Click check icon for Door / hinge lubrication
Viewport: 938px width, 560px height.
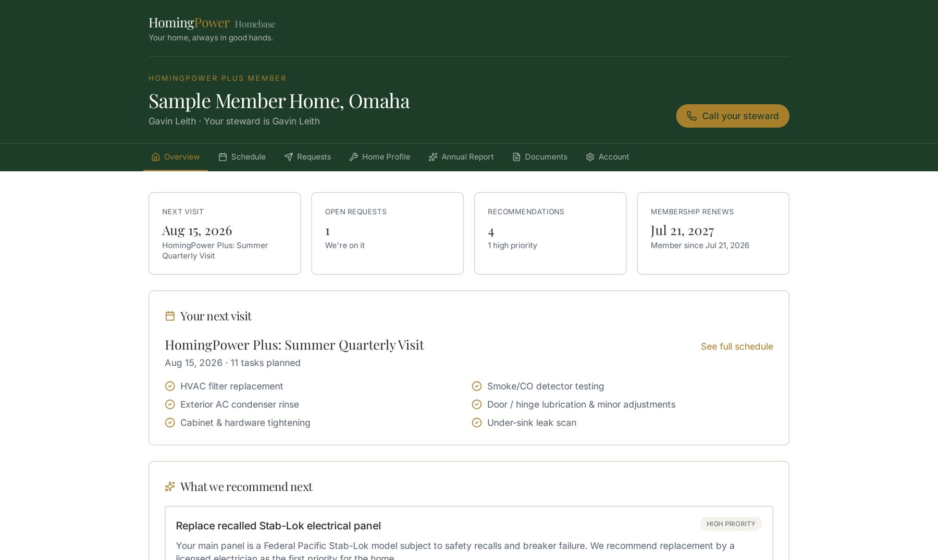(477, 404)
